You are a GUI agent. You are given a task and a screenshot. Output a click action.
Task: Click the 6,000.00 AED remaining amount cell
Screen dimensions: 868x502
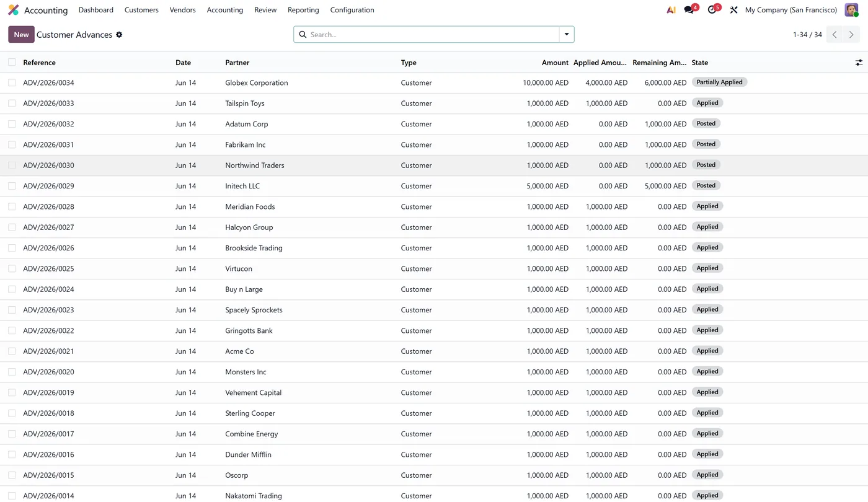(x=665, y=82)
